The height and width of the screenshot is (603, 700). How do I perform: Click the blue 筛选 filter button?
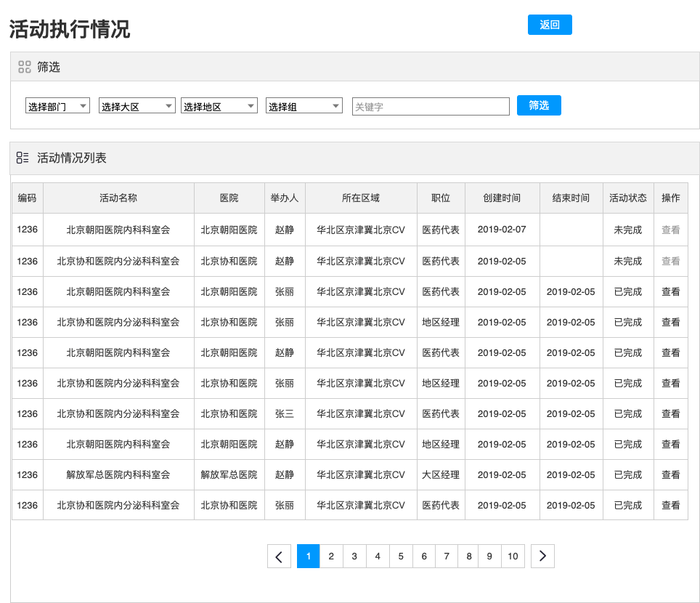tap(539, 105)
